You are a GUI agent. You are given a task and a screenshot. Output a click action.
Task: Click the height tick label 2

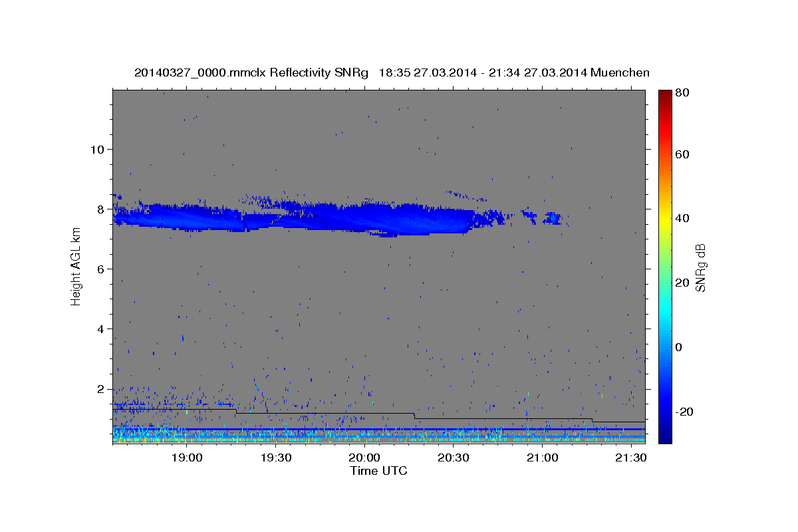click(x=100, y=388)
